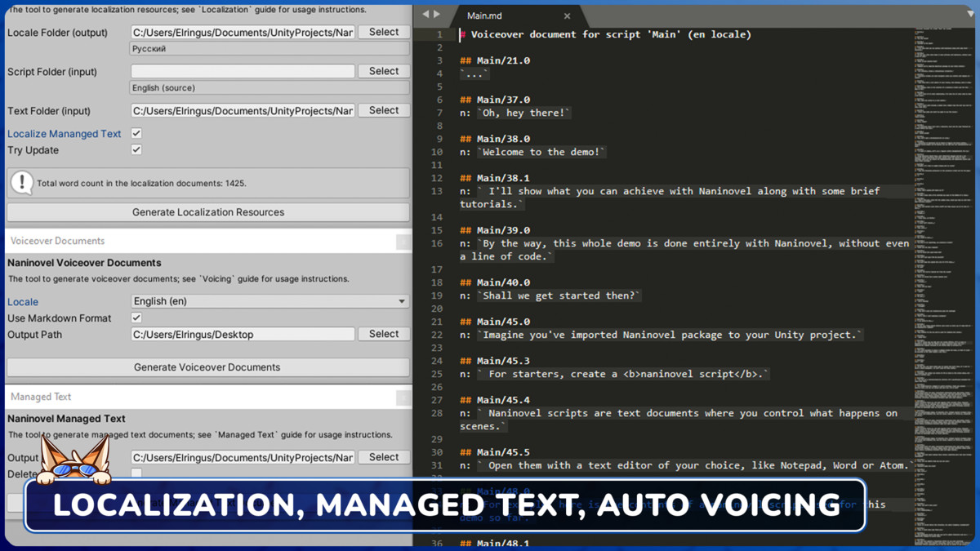
Task: Click the 'Naninovel Voiceover Documents' heading
Action: pos(84,263)
